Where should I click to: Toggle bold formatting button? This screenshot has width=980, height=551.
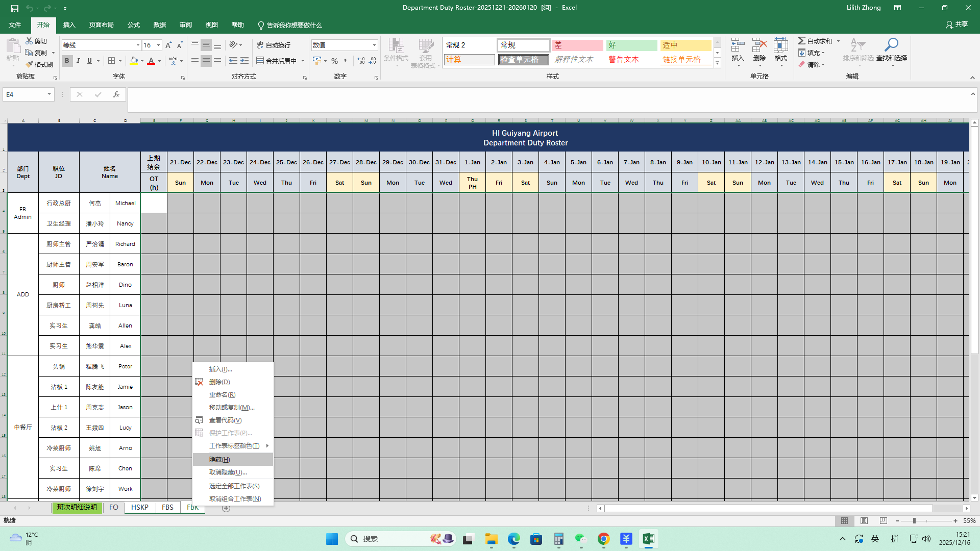point(67,61)
